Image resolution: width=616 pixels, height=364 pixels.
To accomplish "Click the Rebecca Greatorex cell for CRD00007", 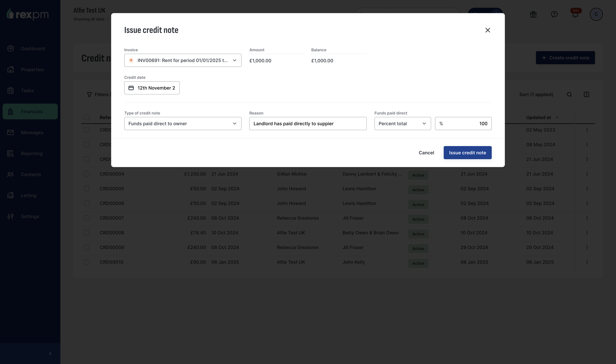I will (298, 218).
